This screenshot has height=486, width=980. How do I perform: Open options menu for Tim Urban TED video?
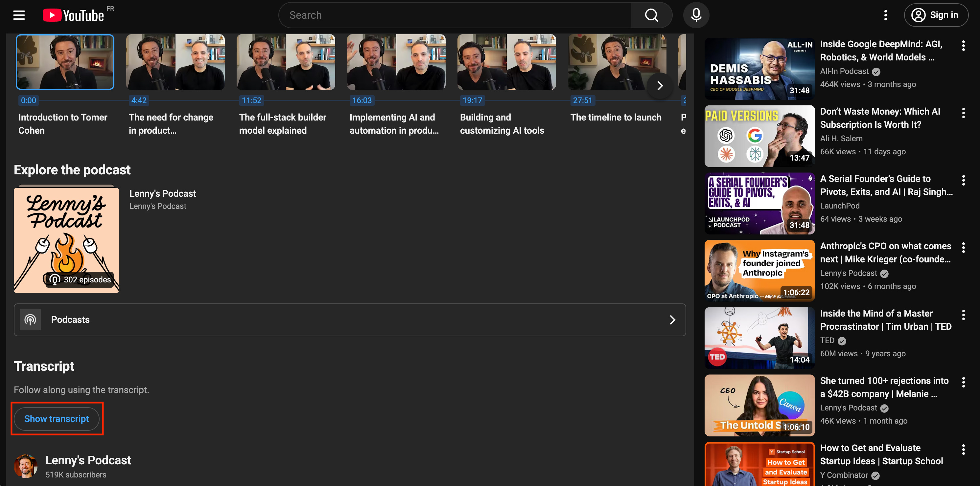tap(963, 315)
